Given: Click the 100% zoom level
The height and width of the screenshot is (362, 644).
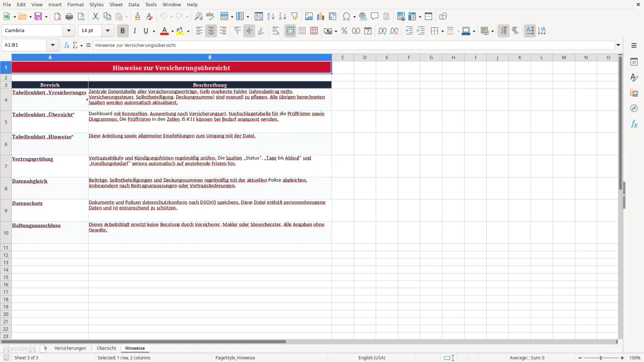Looking at the screenshot, I should click(x=635, y=358).
